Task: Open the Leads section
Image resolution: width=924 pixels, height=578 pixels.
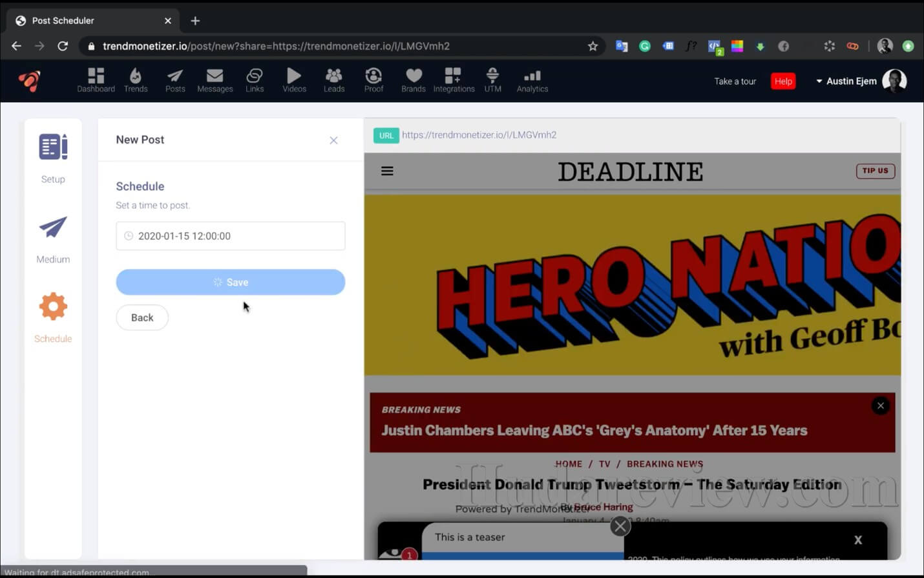Action: click(334, 81)
